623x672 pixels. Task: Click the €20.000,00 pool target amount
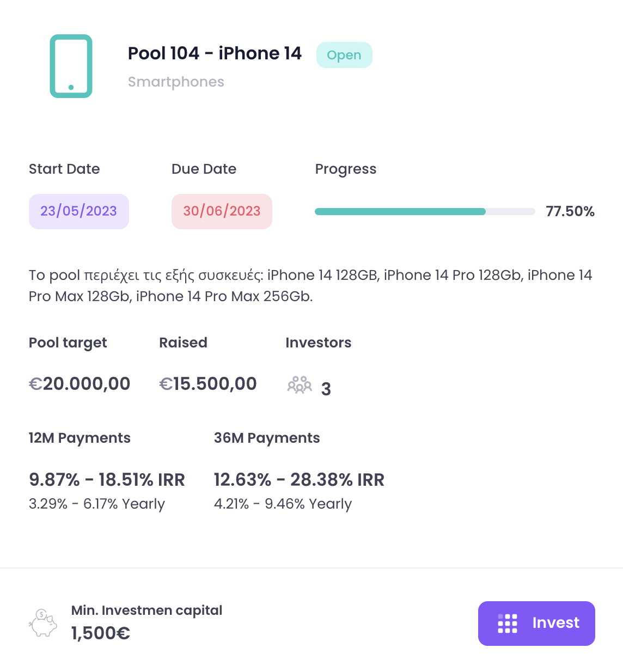pyautogui.click(x=80, y=384)
